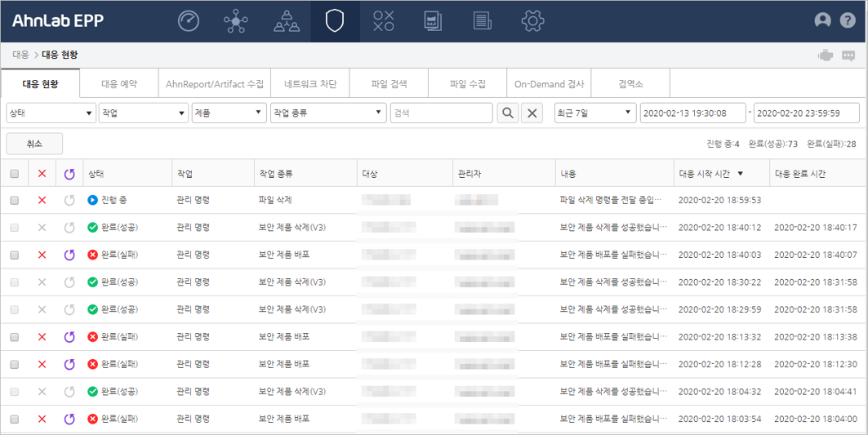This screenshot has width=868, height=435.
Task: Click the purple retry icon on first 완료(실패) row
Action: point(69,255)
